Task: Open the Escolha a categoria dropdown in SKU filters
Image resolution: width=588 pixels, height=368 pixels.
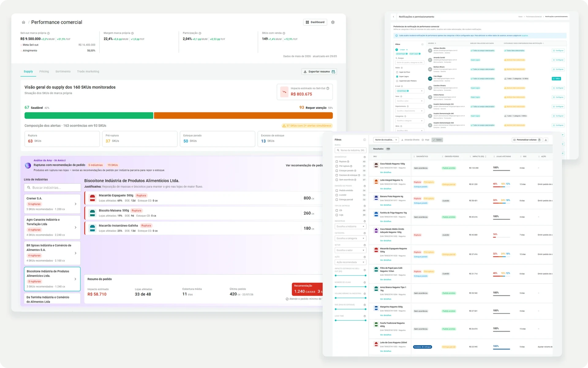Action: [x=350, y=239]
